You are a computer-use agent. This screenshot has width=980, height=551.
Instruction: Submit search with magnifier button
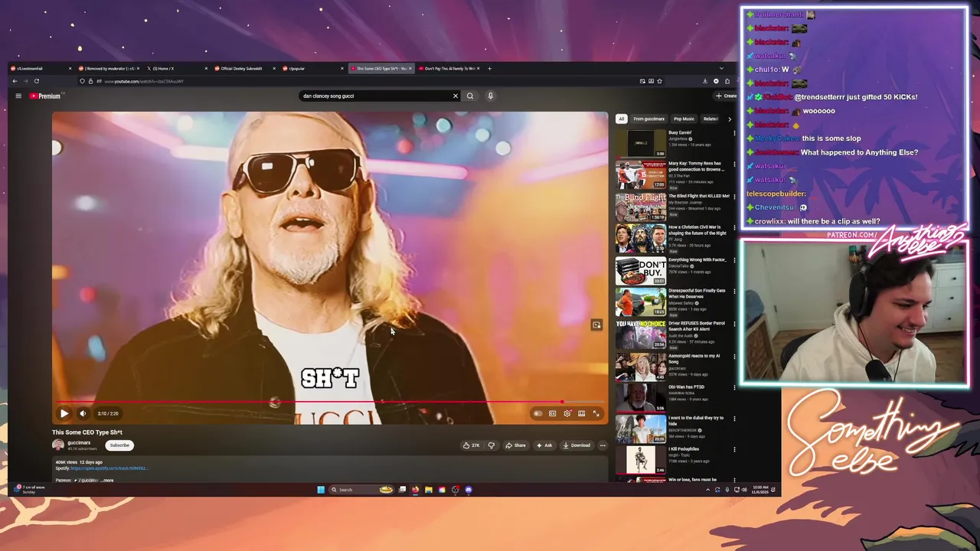coord(470,96)
